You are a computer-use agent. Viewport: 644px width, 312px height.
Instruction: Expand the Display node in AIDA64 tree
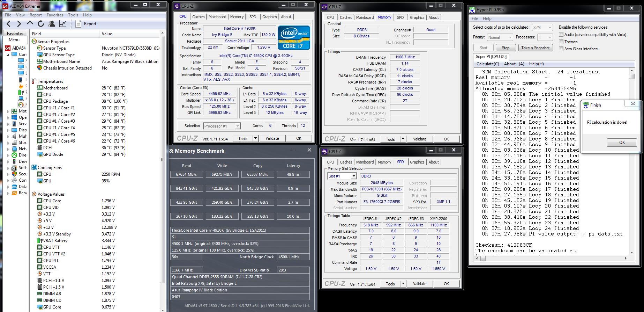[x=8, y=130]
